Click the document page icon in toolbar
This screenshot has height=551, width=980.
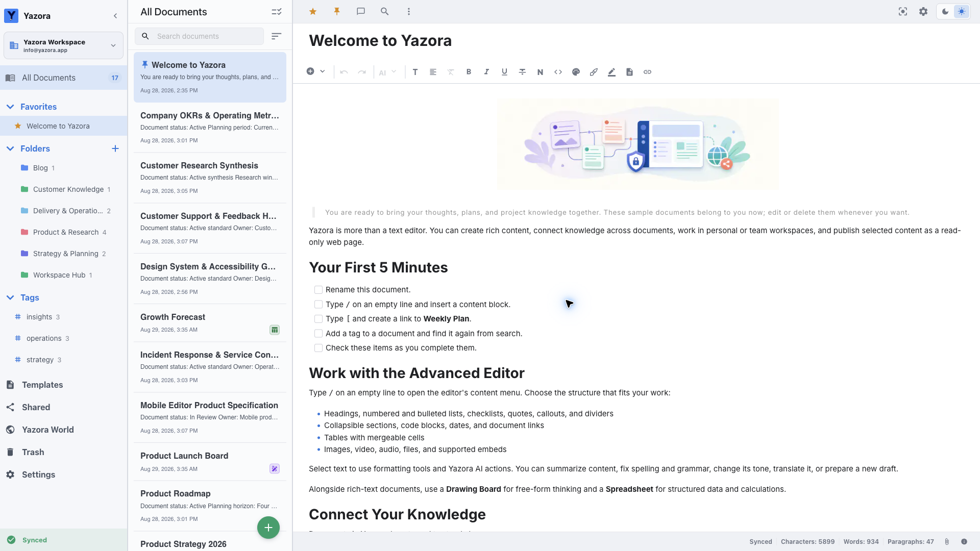[629, 72]
